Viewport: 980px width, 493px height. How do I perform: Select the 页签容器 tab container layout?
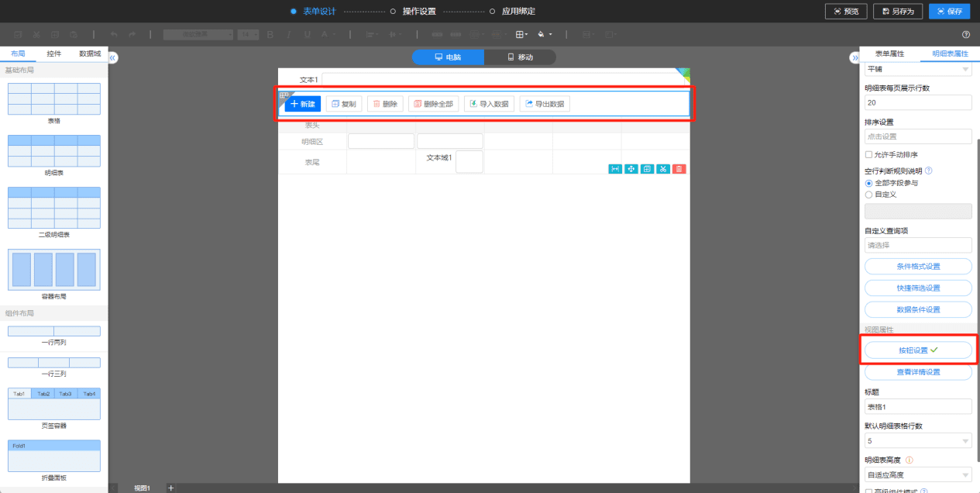pyautogui.click(x=53, y=404)
